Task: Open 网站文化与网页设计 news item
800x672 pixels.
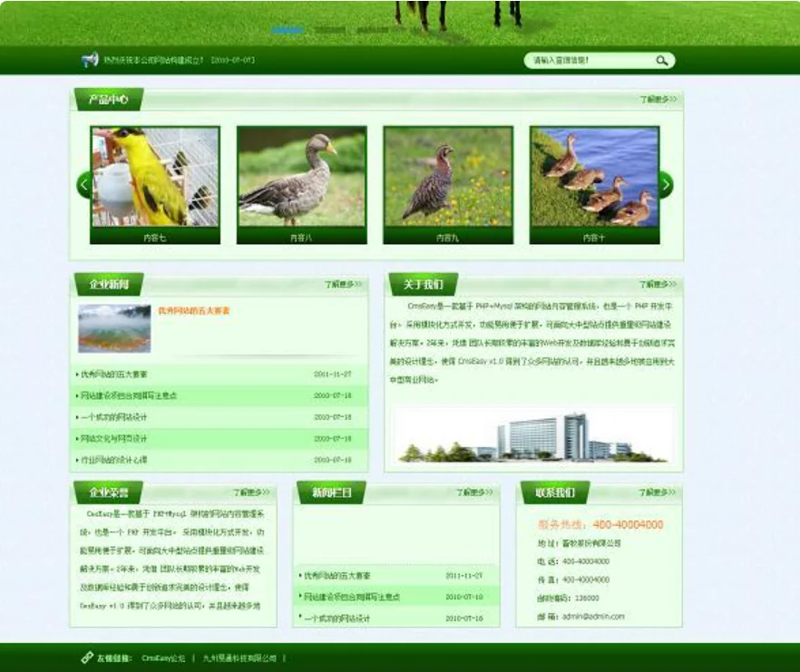Action: click(114, 439)
